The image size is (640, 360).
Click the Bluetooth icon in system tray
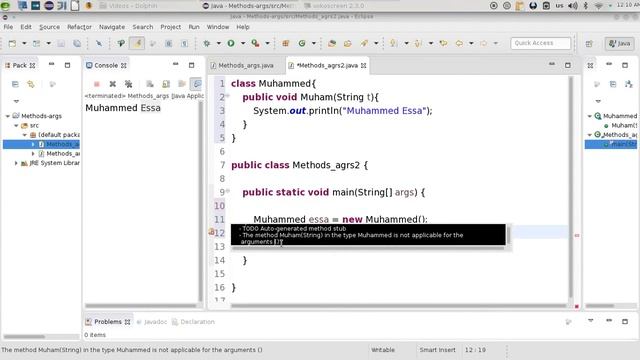pyautogui.click(x=586, y=6)
